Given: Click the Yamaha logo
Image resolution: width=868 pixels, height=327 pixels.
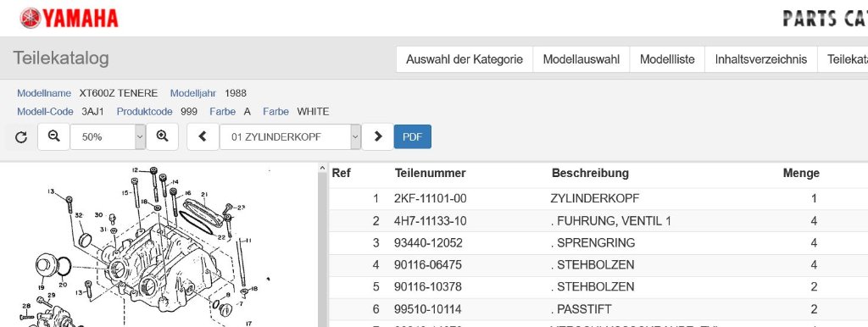Looking at the screenshot, I should [70, 18].
